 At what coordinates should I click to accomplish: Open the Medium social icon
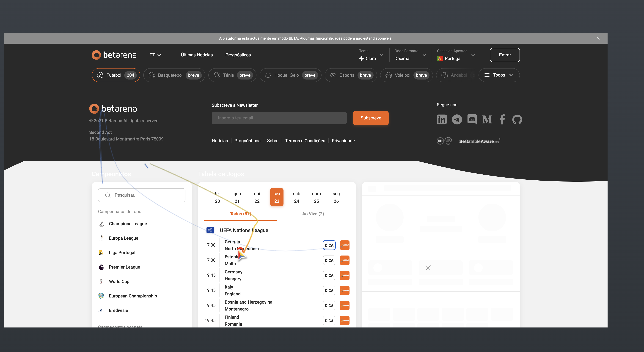[487, 119]
